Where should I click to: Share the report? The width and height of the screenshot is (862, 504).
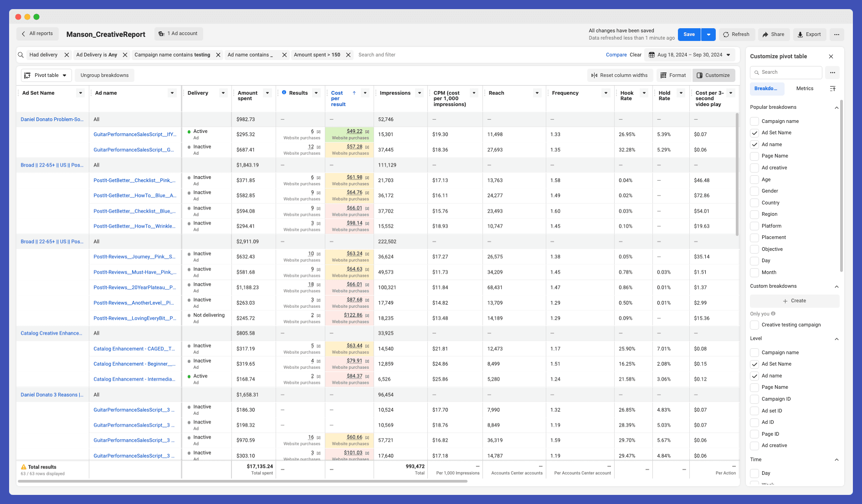point(774,34)
